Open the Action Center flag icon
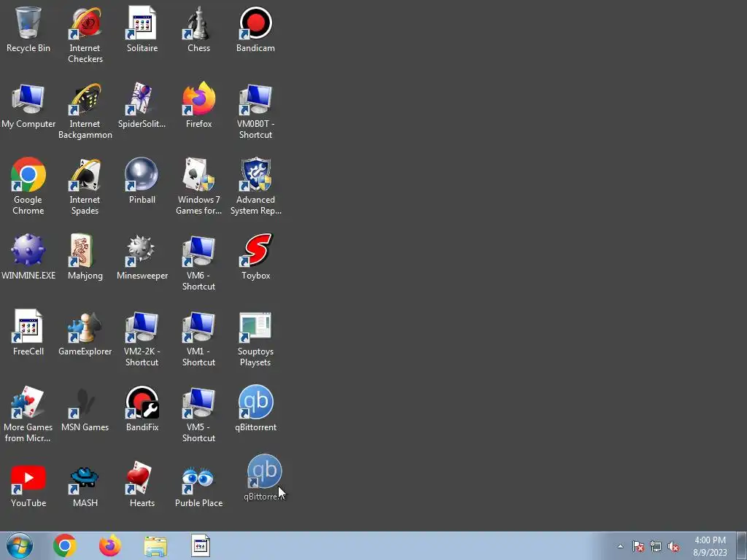The height and width of the screenshot is (560, 747). tap(638, 546)
